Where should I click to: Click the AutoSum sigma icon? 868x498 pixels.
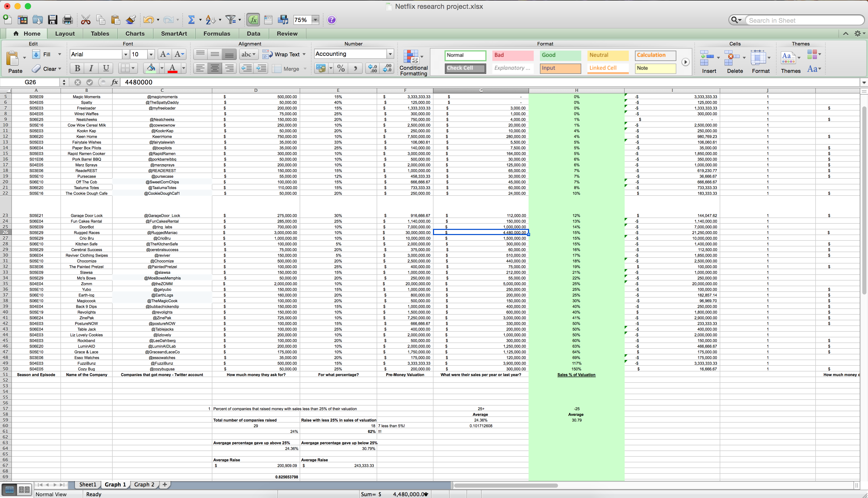click(x=191, y=20)
